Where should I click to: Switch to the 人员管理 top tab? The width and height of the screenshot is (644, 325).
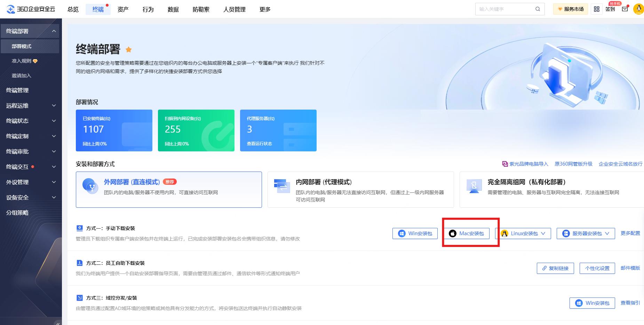(x=234, y=9)
